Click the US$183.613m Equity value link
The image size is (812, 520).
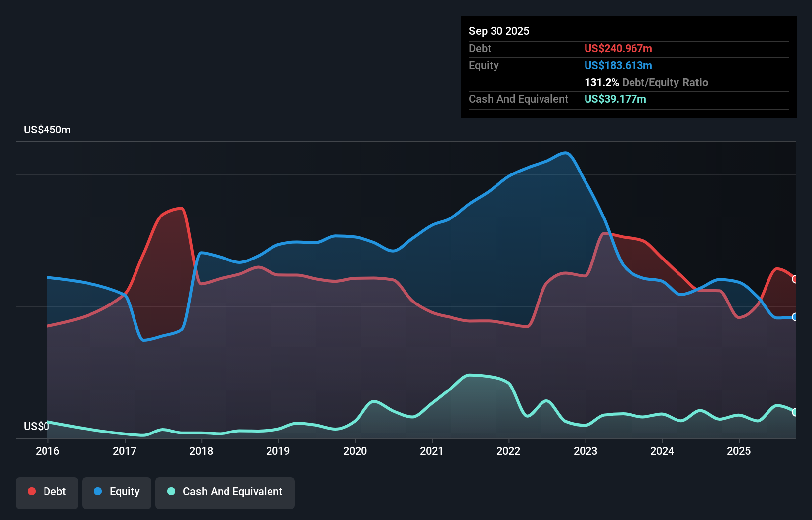coord(618,65)
